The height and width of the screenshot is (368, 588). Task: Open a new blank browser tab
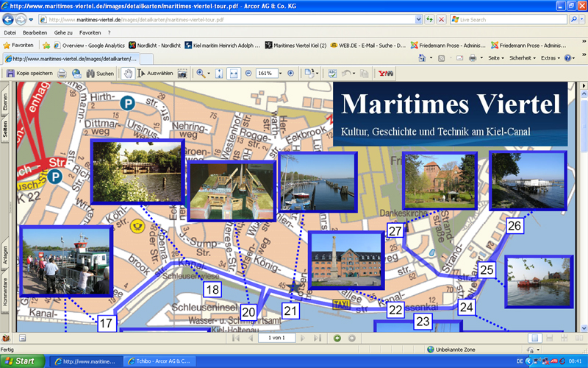(x=146, y=59)
